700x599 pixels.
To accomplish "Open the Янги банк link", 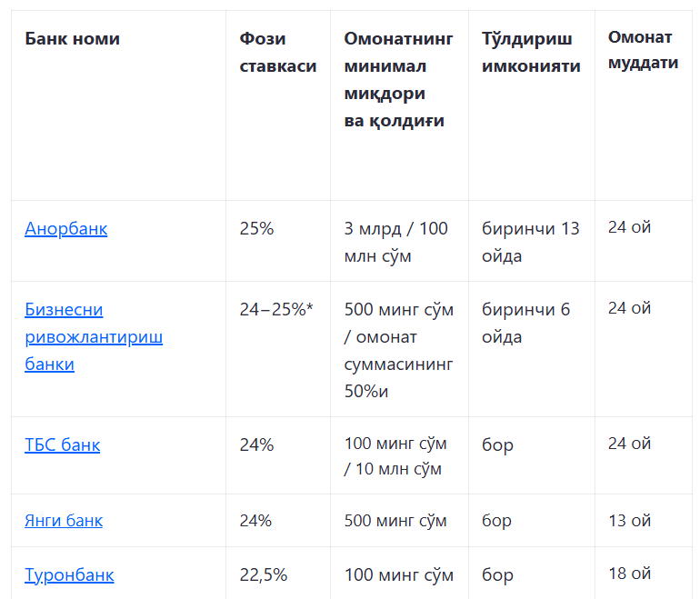I will tap(64, 521).
